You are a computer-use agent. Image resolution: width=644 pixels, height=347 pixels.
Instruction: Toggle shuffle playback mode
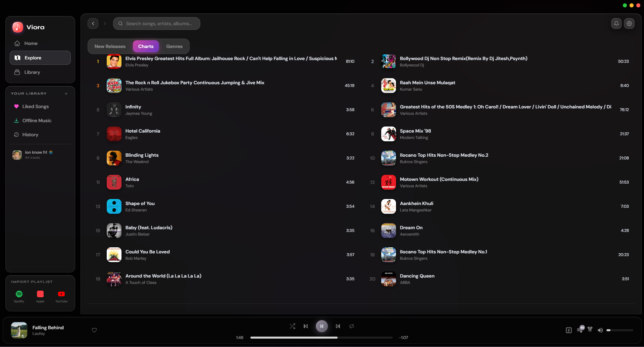[292, 326]
